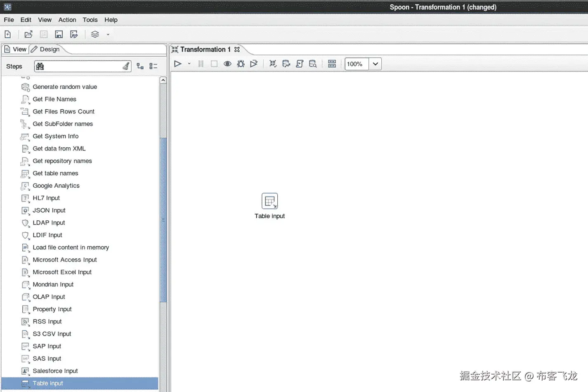Replay transformation icon in canvas toolbar
The image size is (588, 392).
pos(254,64)
